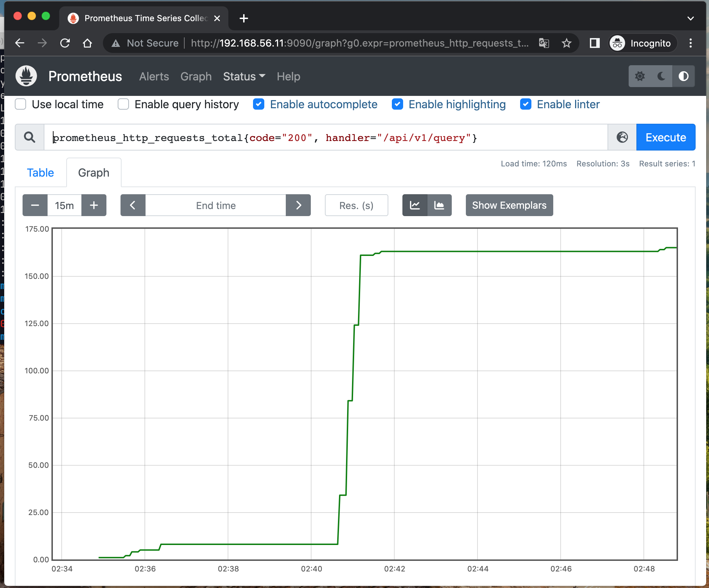Click the browser address bar URL
Viewport: 709px width, 588px height.
click(x=359, y=43)
